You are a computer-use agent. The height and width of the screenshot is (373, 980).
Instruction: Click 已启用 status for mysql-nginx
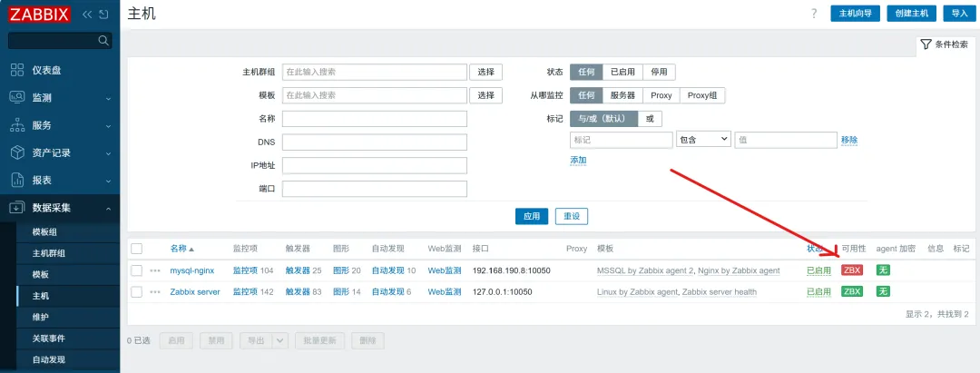[x=818, y=270]
